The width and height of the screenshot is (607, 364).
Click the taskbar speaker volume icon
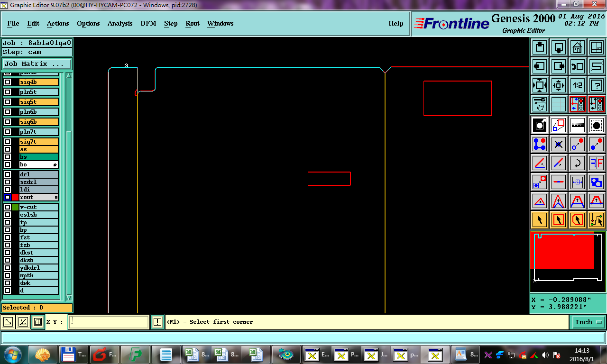(545, 355)
